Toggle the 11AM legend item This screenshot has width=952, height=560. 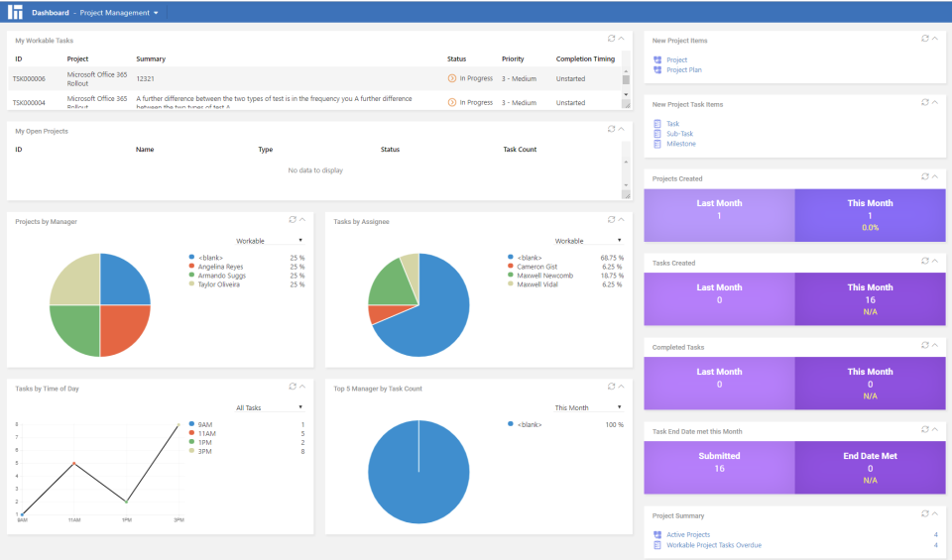pyautogui.click(x=208, y=433)
